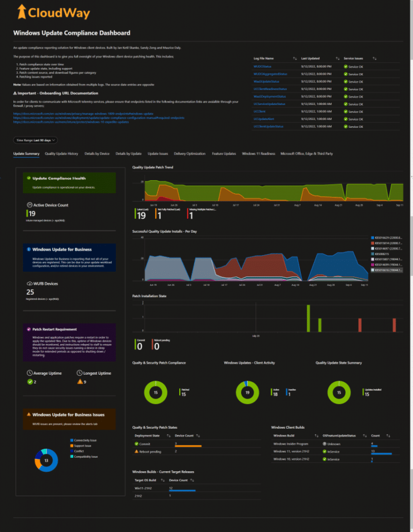Image resolution: width=413 pixels, height=532 pixels.
Task: Click the Windows Updates - Client Activity donut chart
Action: pos(247,392)
